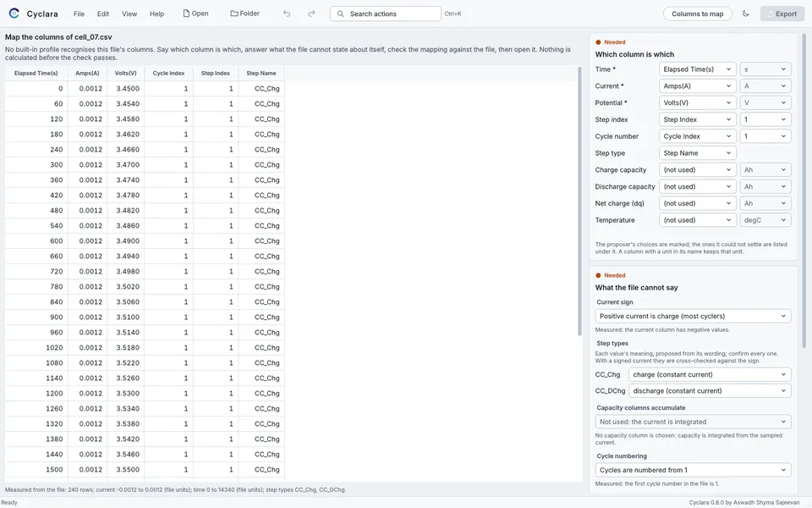Select voltage cell 3.4900
This screenshot has width=812, height=508.
tap(125, 241)
